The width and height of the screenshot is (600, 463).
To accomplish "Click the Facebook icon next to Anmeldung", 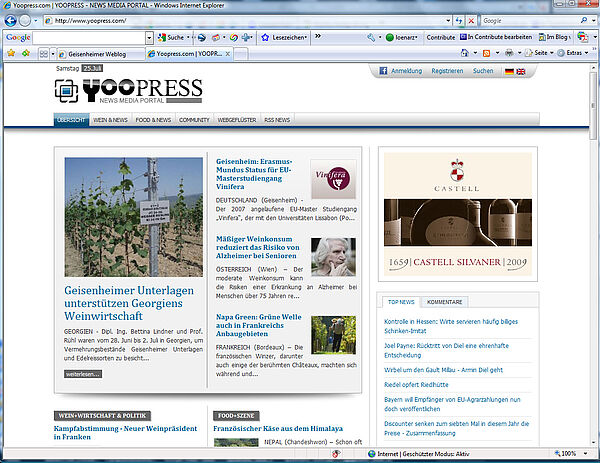I will pyautogui.click(x=382, y=71).
